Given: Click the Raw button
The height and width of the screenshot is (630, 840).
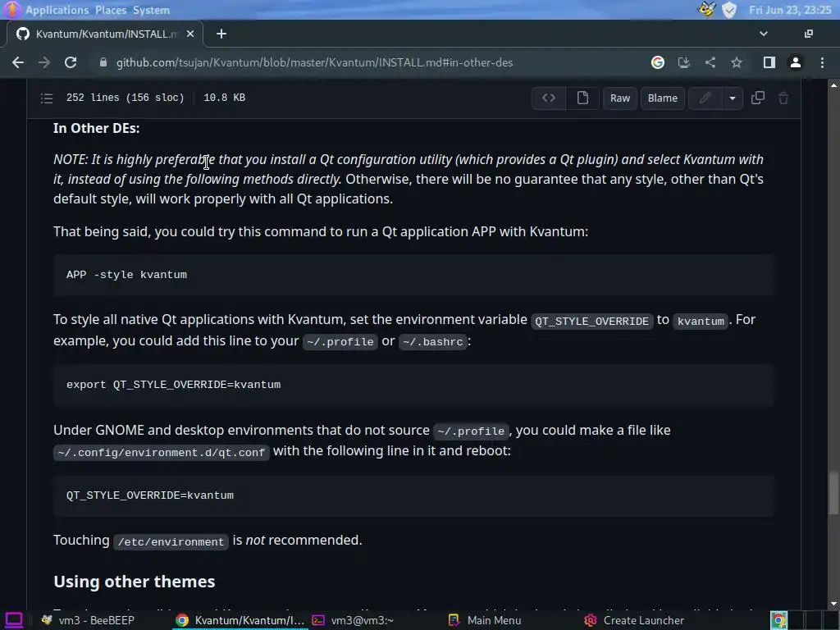Looking at the screenshot, I should click(620, 98).
